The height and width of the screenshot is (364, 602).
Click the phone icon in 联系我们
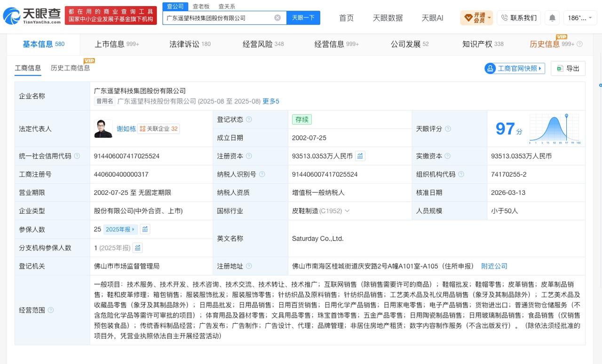pos(505,18)
